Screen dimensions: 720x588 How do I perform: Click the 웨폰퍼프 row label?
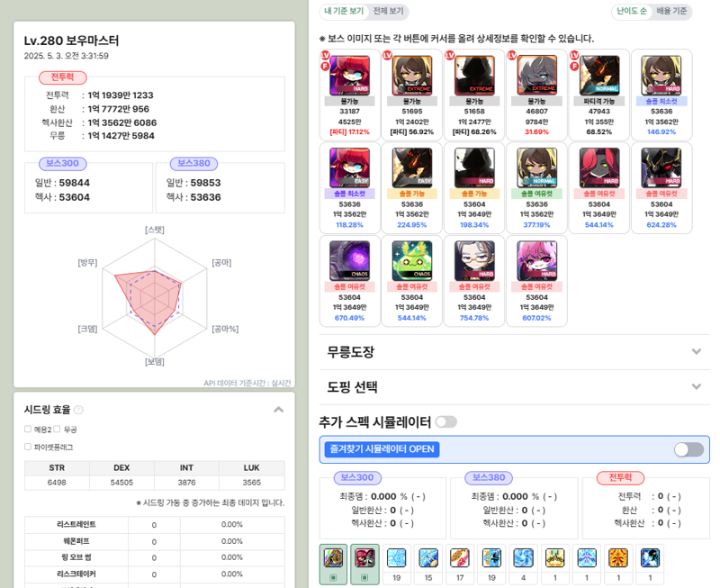tap(76, 541)
